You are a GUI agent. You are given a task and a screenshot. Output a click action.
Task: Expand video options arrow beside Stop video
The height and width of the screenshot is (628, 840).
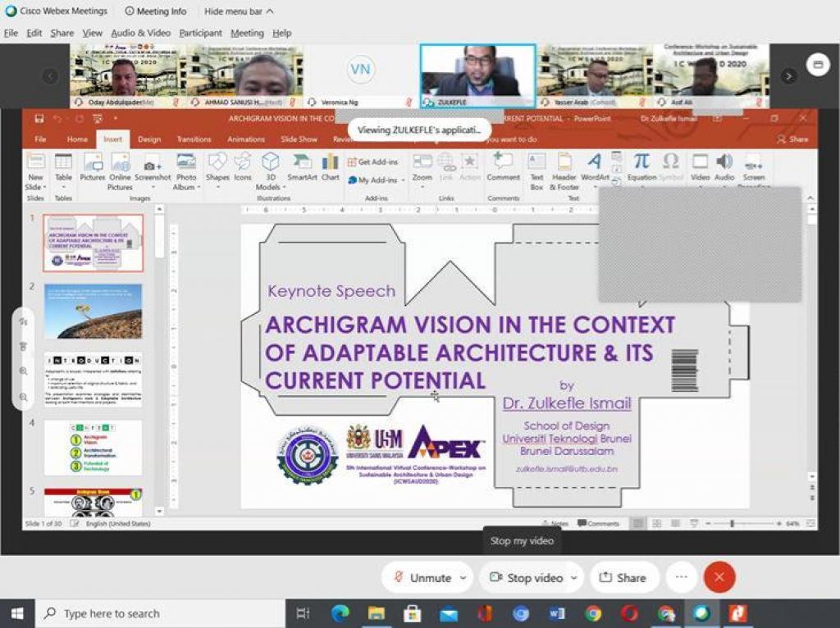(x=573, y=578)
